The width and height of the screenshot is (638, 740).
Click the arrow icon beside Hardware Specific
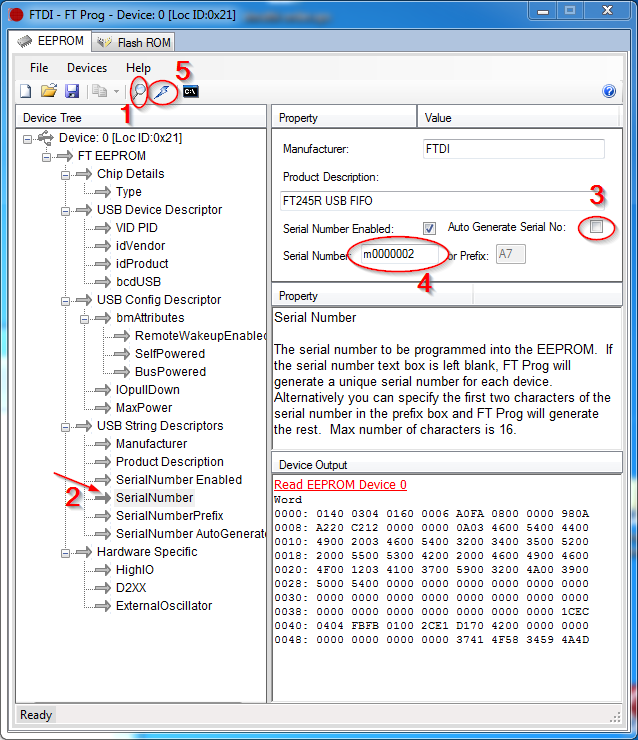pyautogui.click(x=84, y=552)
